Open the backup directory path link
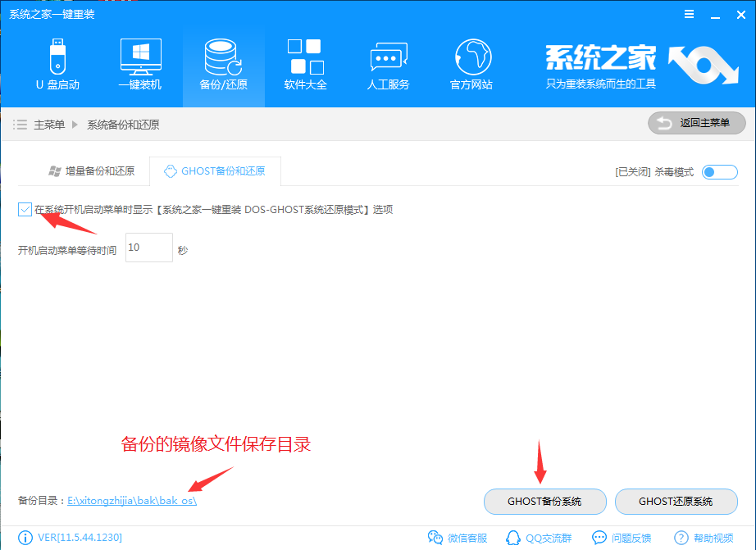The image size is (756, 550). click(131, 502)
